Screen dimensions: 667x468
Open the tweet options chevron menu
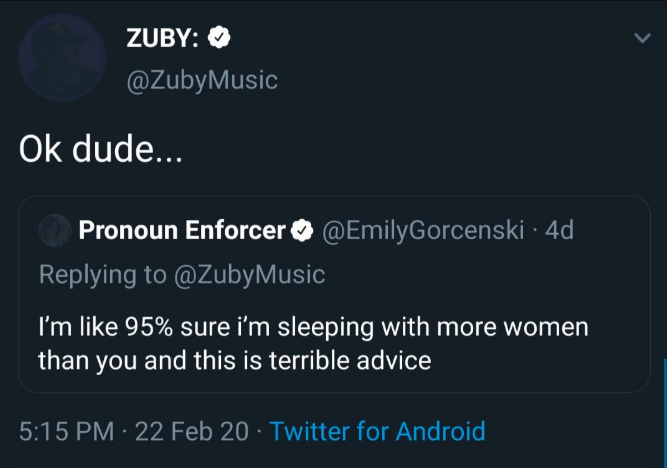click(x=640, y=39)
